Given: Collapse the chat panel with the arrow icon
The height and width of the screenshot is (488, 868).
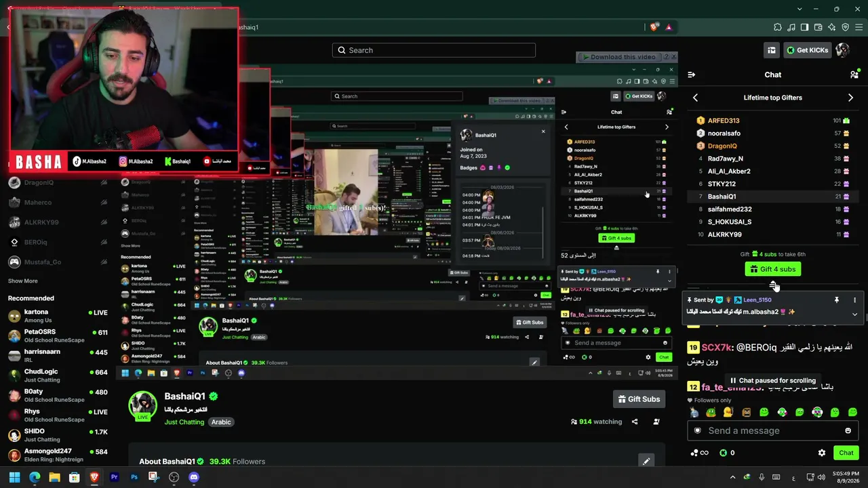Looking at the screenshot, I should pyautogui.click(x=691, y=75).
